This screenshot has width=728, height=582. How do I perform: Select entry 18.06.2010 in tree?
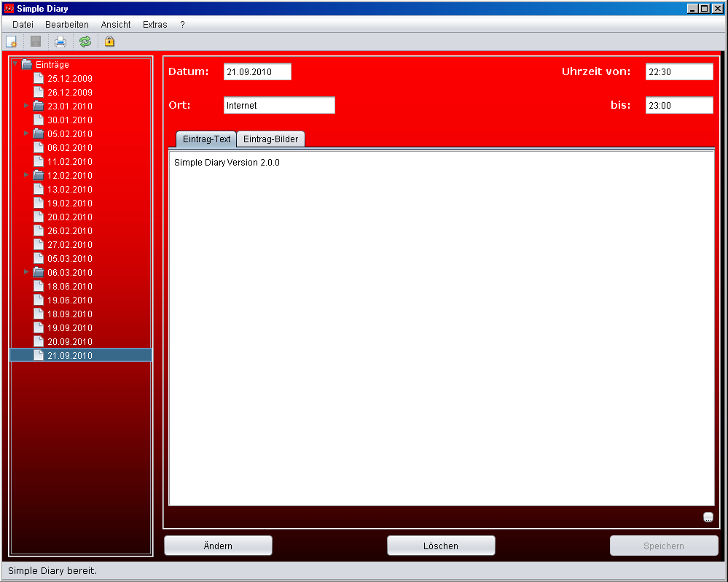point(70,287)
